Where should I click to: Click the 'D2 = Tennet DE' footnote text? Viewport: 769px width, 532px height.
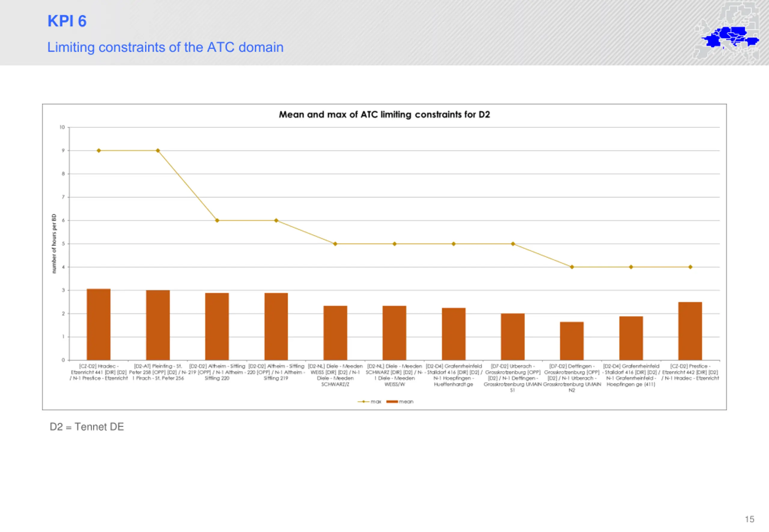point(87,427)
